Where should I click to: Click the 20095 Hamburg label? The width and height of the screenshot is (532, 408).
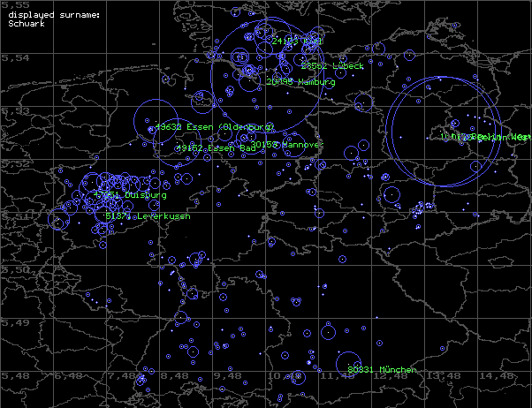pyautogui.click(x=300, y=81)
